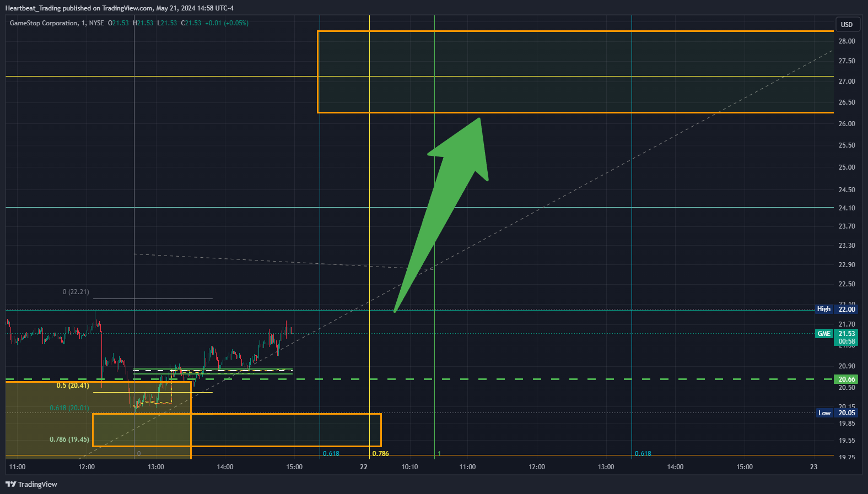This screenshot has width=868, height=494.
Task: Click the 19.55 price scale label
Action: (x=847, y=441)
